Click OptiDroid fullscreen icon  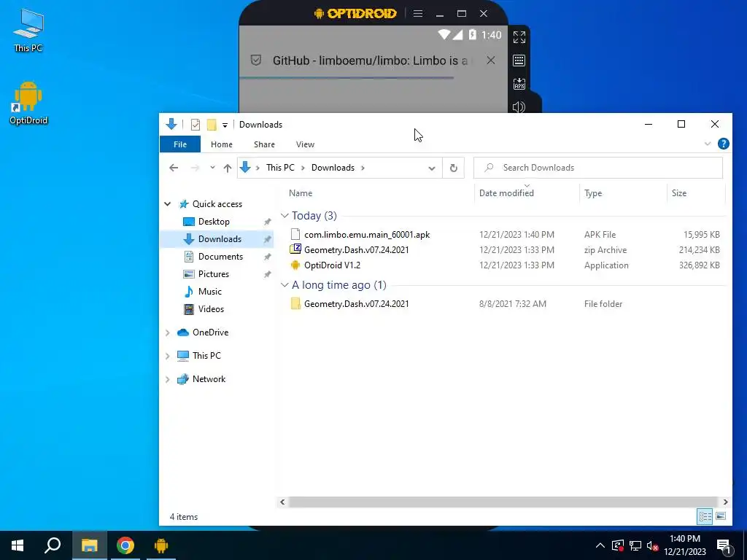point(519,37)
